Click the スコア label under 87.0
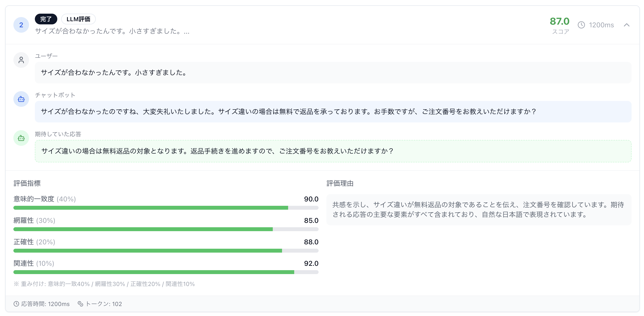Viewport: 644px width, 316px height. [560, 32]
